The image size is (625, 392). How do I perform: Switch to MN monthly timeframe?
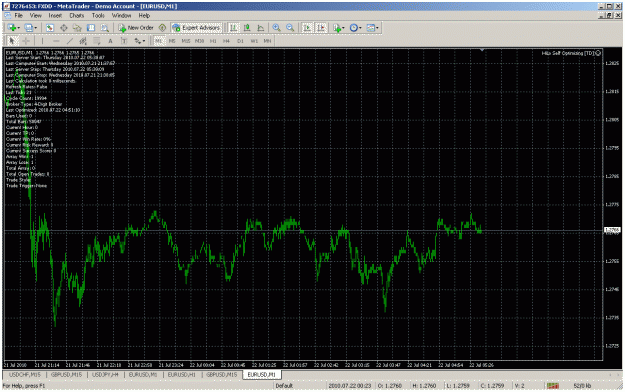tap(267, 41)
